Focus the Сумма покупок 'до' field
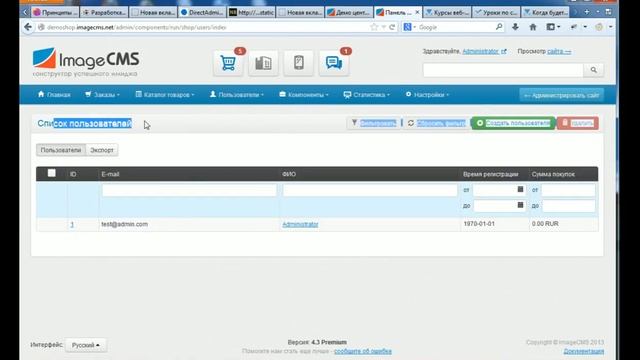 click(x=568, y=205)
